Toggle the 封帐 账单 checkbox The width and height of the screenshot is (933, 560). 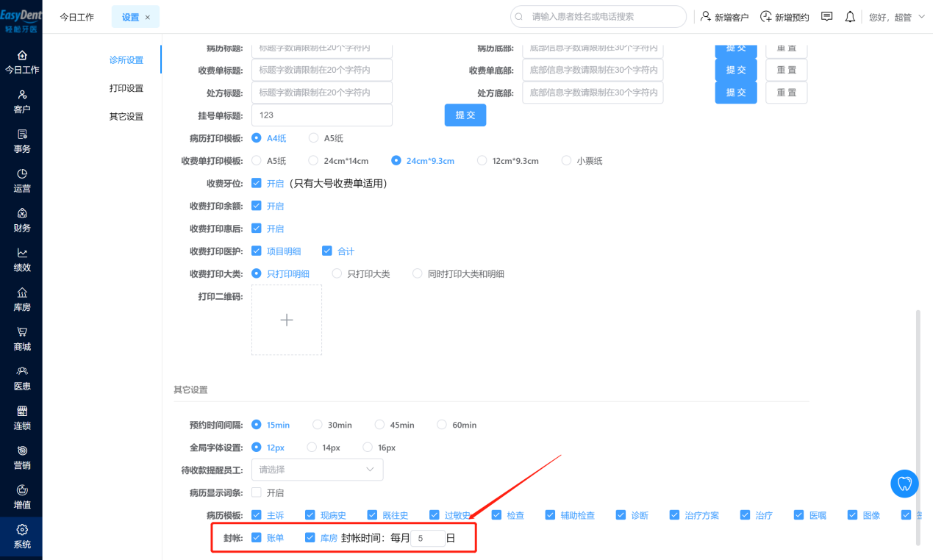click(257, 537)
